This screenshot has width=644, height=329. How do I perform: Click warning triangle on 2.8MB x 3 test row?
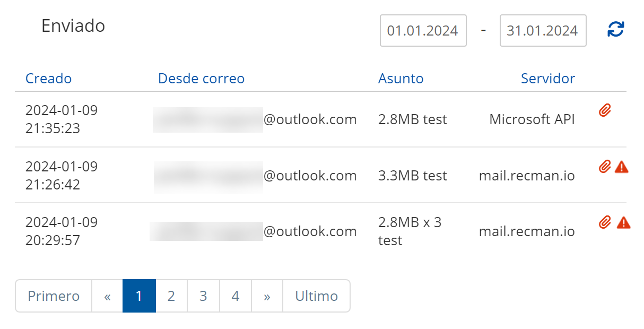pyautogui.click(x=623, y=223)
